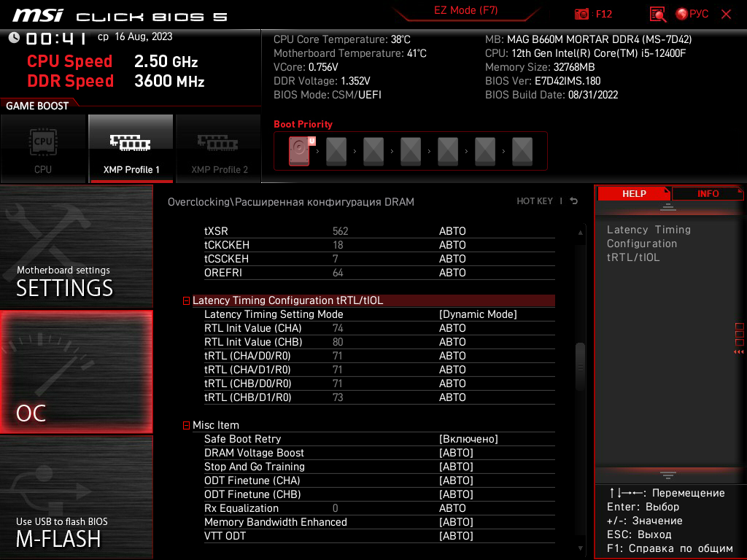Viewport: 747px width, 560px height.
Task: Select the second boot priority slot
Action: [x=336, y=151]
